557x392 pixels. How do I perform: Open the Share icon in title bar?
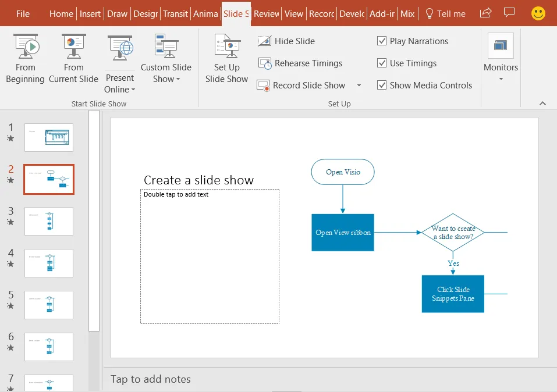coord(485,13)
